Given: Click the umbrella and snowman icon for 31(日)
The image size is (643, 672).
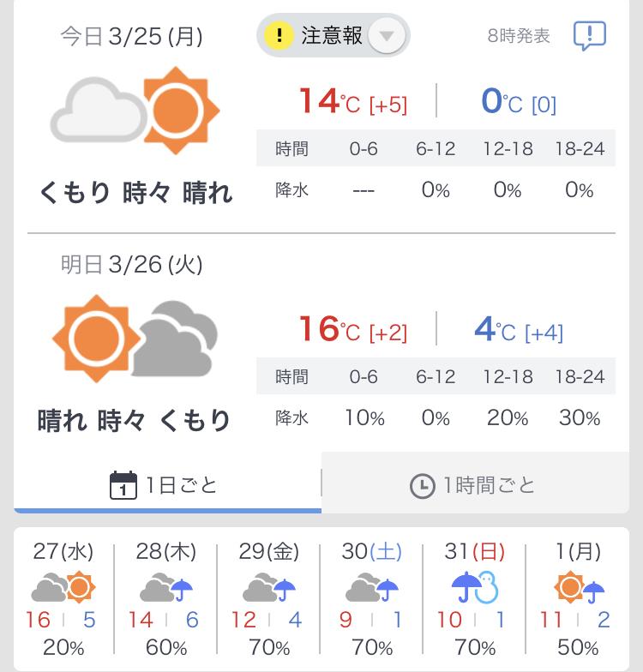Looking at the screenshot, I should [x=475, y=587].
